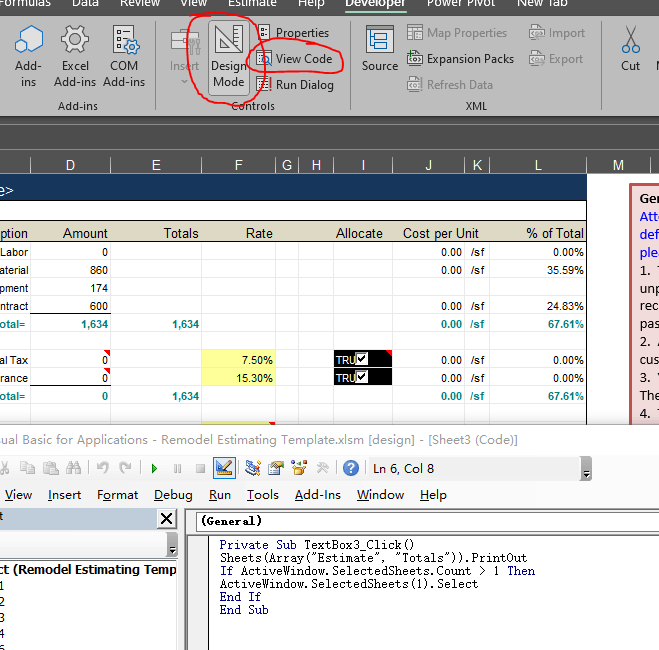This screenshot has height=650, width=659.
Task: Toggle the Allocate checkbox in the 15.30% row
Action: click(361, 376)
